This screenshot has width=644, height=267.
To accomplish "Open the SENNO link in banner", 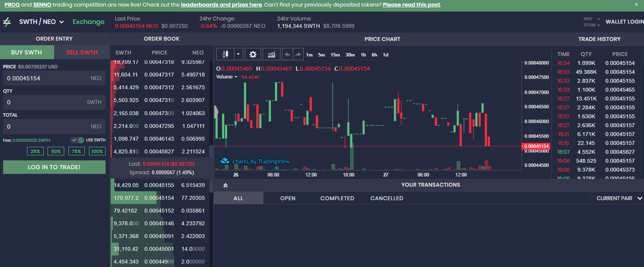I will (42, 5).
